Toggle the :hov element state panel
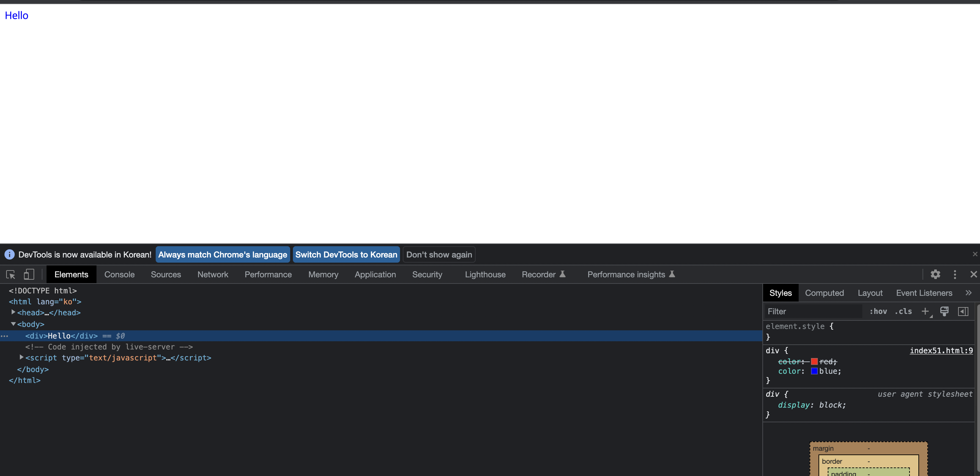The image size is (980, 476). [x=878, y=312]
